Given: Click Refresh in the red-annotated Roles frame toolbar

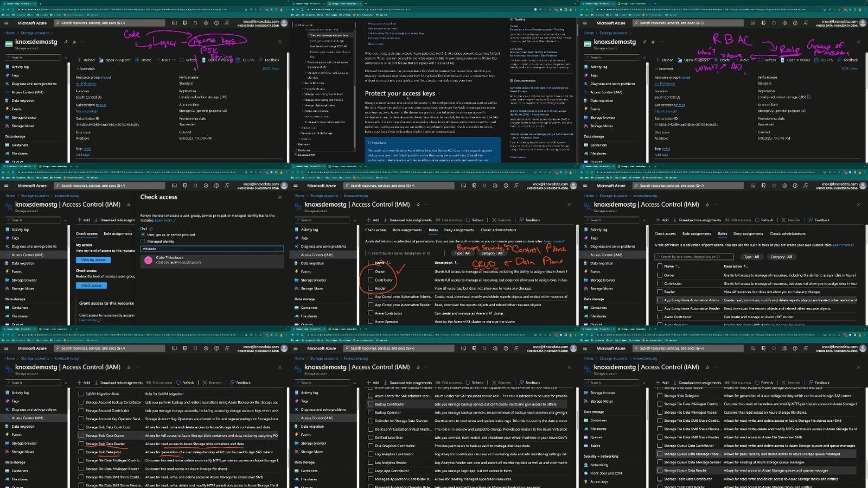Looking at the screenshot, I should pos(475,220).
